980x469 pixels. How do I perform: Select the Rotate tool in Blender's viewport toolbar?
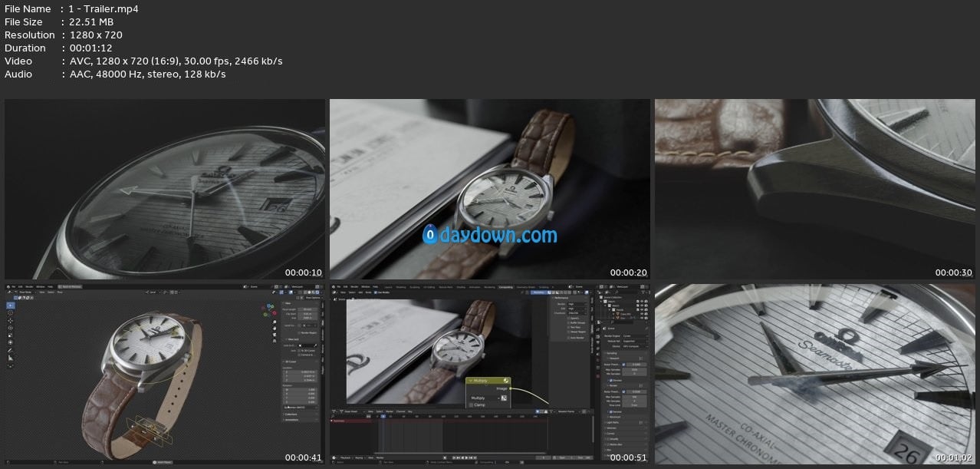point(10,328)
